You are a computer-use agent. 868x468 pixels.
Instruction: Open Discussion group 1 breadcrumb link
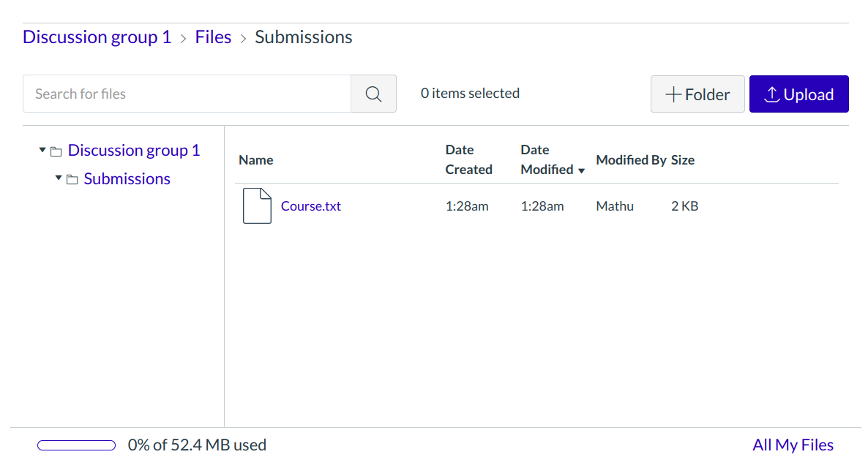pos(97,37)
